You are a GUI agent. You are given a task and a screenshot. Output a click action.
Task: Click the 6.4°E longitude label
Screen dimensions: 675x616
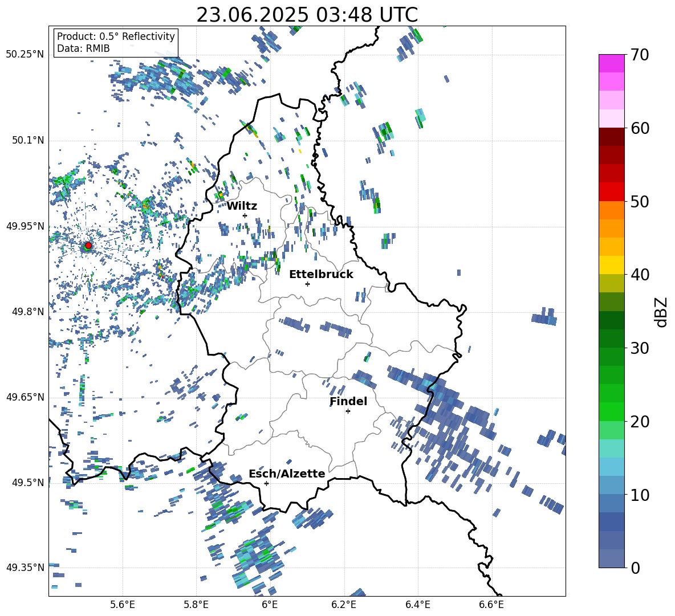(417, 605)
